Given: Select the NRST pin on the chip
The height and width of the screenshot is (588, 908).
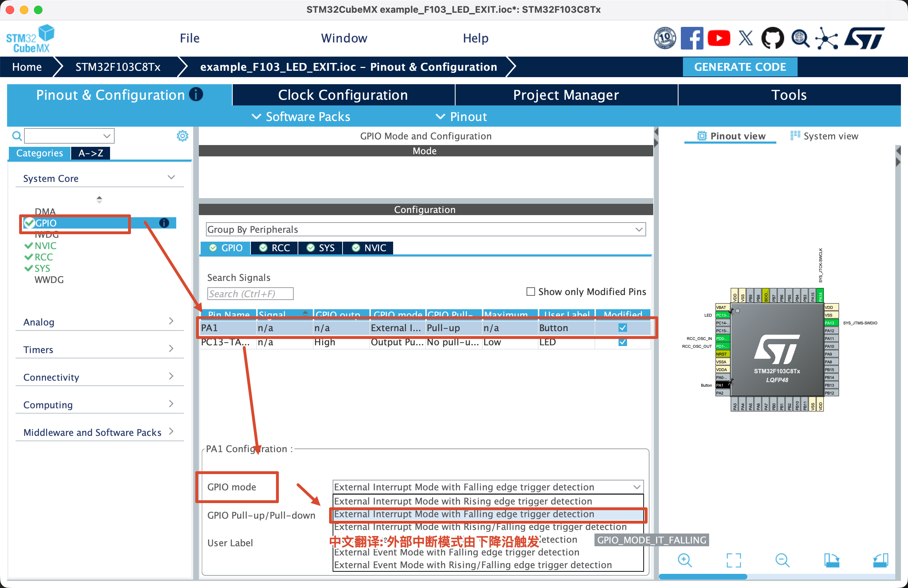Looking at the screenshot, I should (722, 354).
